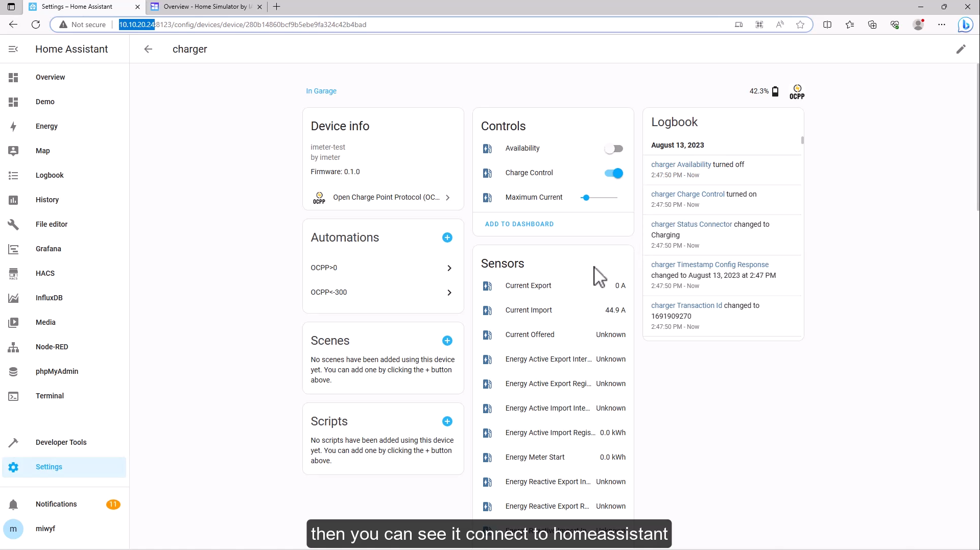
Task: Click the pencil edit icon for charger
Action: click(x=961, y=49)
